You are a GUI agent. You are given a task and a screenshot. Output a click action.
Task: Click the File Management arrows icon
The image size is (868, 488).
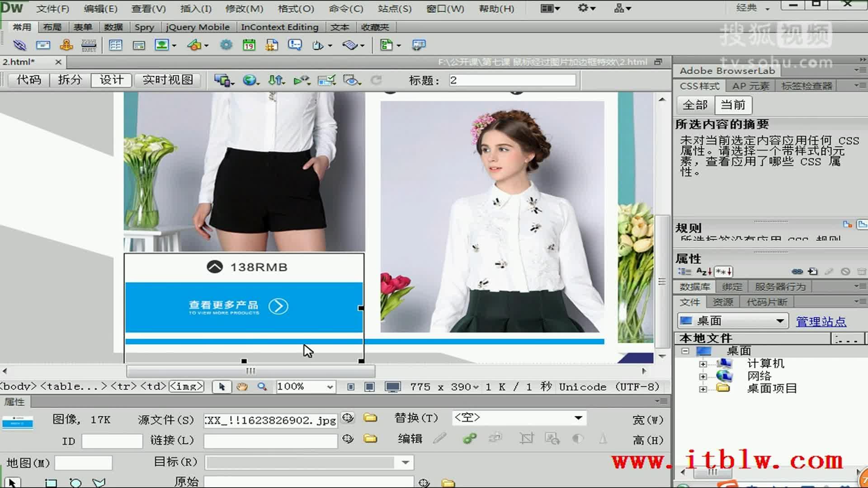coord(275,80)
